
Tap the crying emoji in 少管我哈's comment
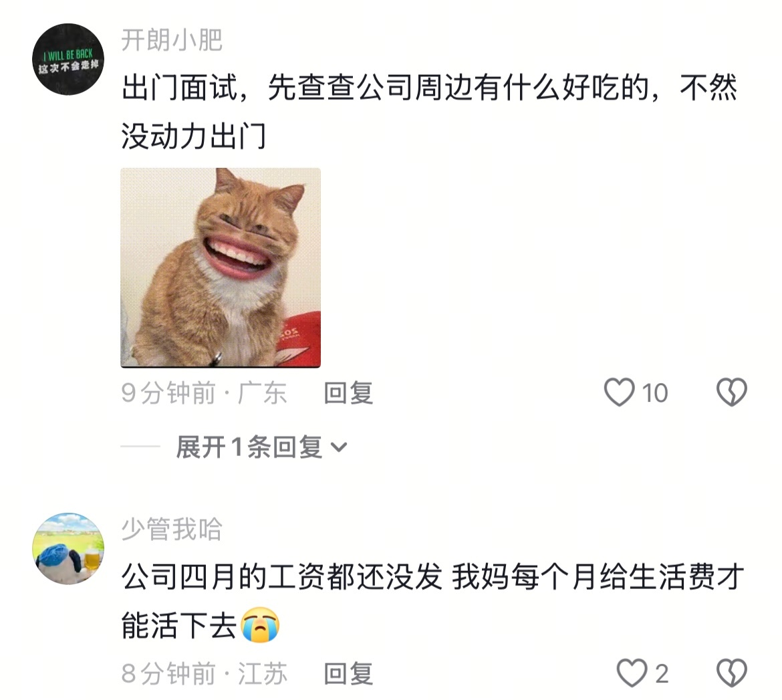(261, 624)
